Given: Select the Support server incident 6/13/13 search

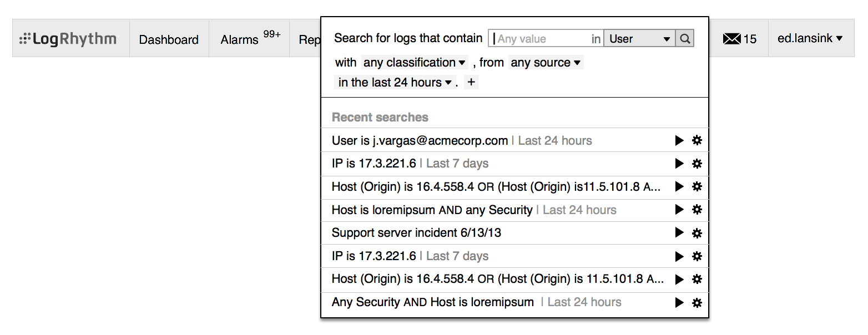Looking at the screenshot, I should pyautogui.click(x=416, y=233).
